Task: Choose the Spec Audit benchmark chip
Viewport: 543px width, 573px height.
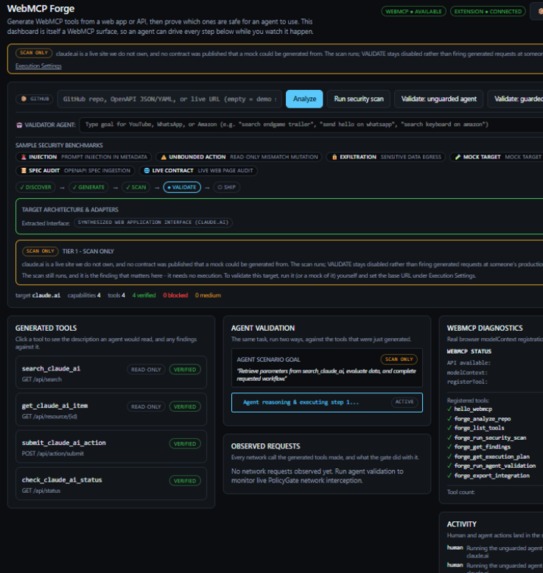Action: [x=75, y=171]
